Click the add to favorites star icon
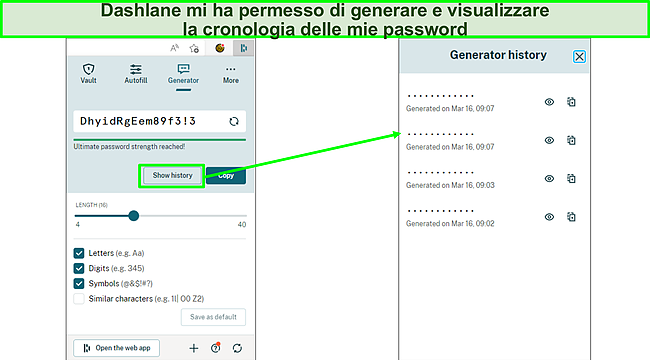 tap(194, 49)
